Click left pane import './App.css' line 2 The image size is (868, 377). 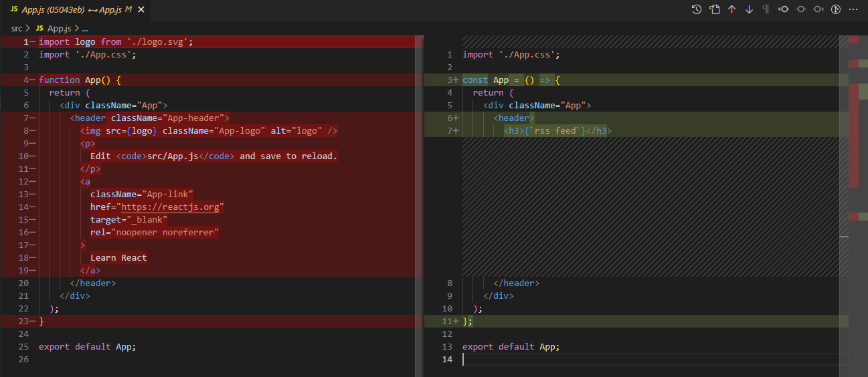(88, 54)
